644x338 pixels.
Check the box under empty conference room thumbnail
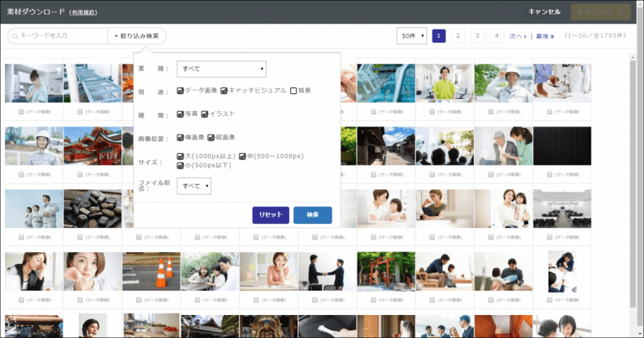tap(549, 237)
